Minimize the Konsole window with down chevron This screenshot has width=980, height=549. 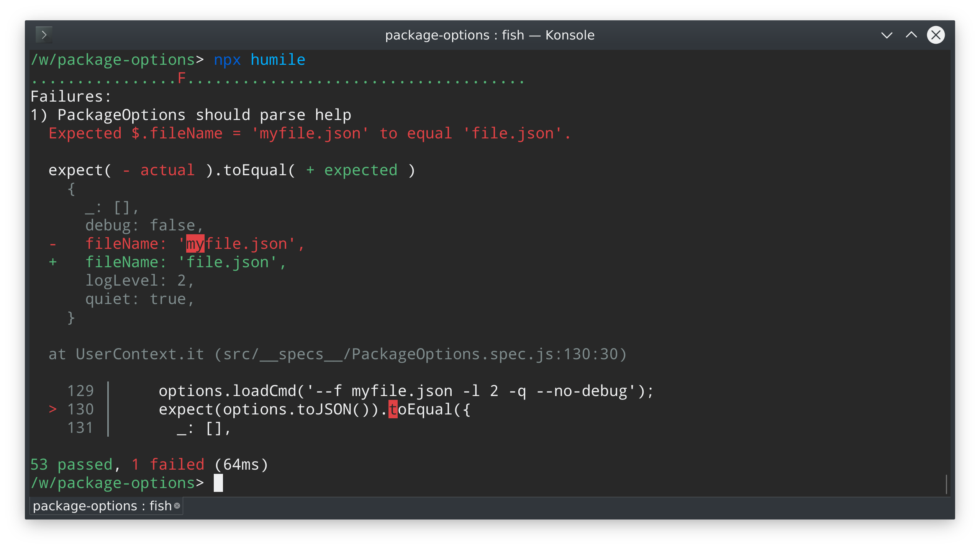coord(887,35)
